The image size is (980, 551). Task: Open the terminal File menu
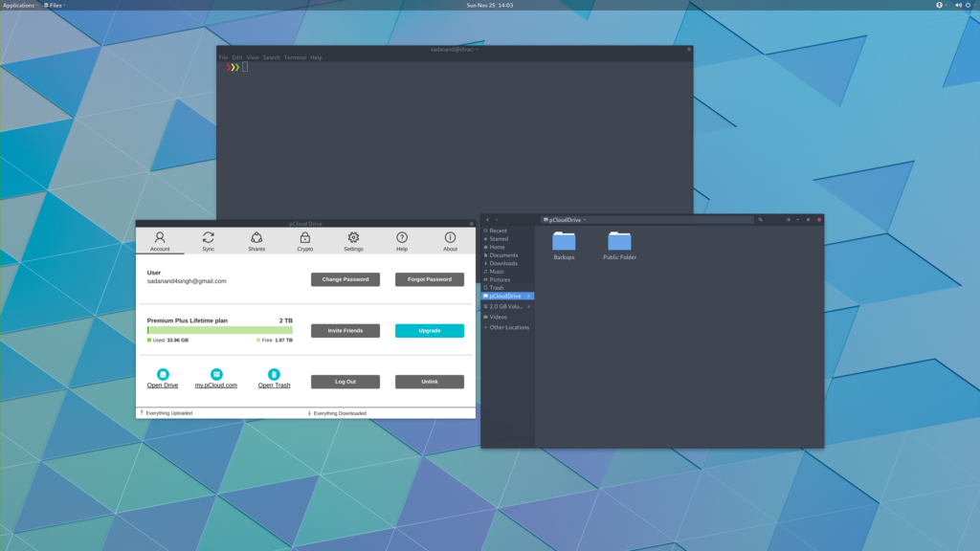tap(223, 57)
